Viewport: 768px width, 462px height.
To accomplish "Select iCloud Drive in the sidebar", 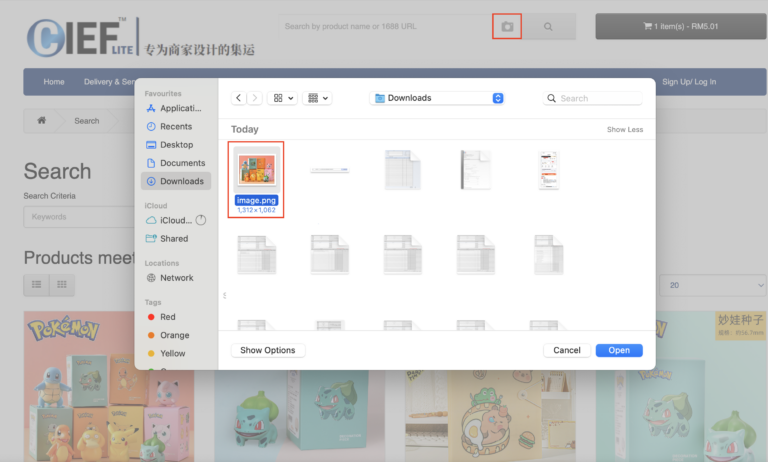I will point(169,220).
